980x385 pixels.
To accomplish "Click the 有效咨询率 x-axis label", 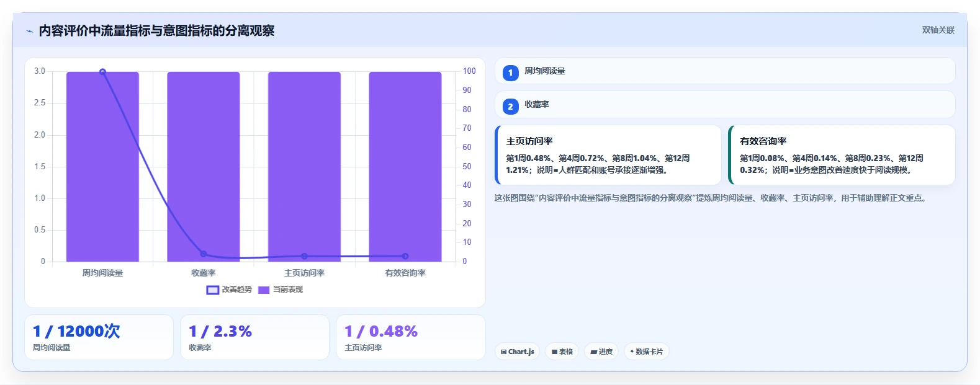I will tap(405, 273).
